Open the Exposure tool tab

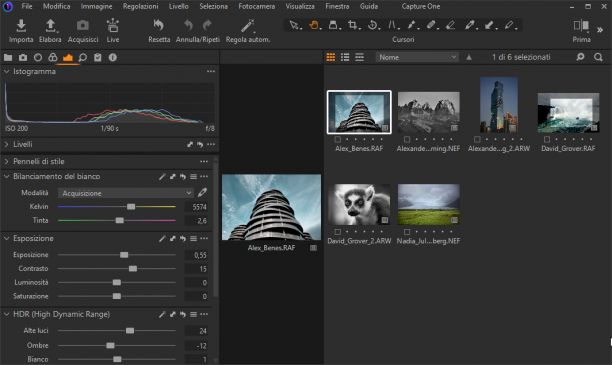68,58
